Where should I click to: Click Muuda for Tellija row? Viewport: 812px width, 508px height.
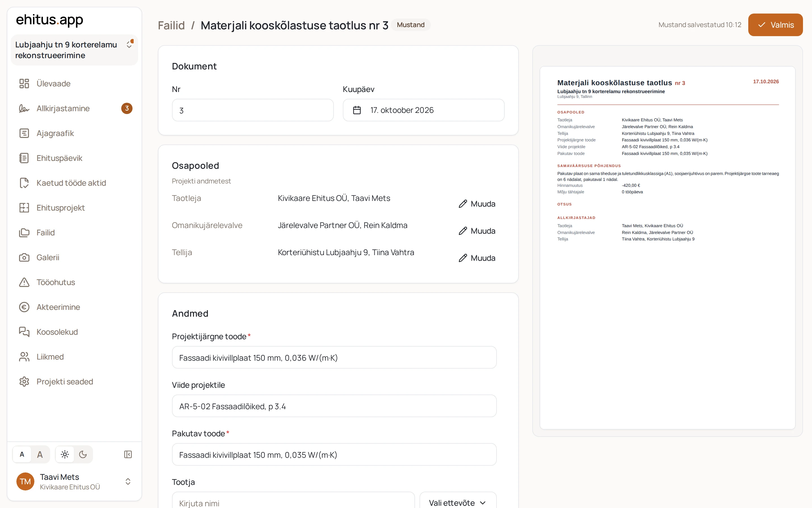coord(477,258)
